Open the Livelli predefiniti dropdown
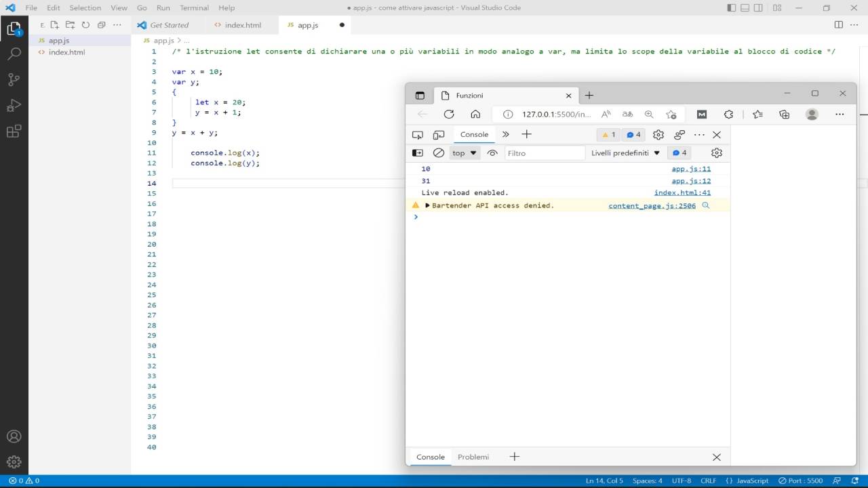Image resolution: width=868 pixels, height=488 pixels. click(625, 152)
